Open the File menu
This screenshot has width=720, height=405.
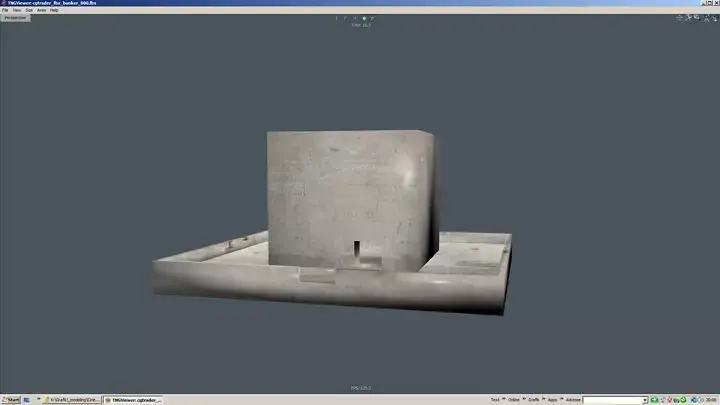[x=5, y=10]
